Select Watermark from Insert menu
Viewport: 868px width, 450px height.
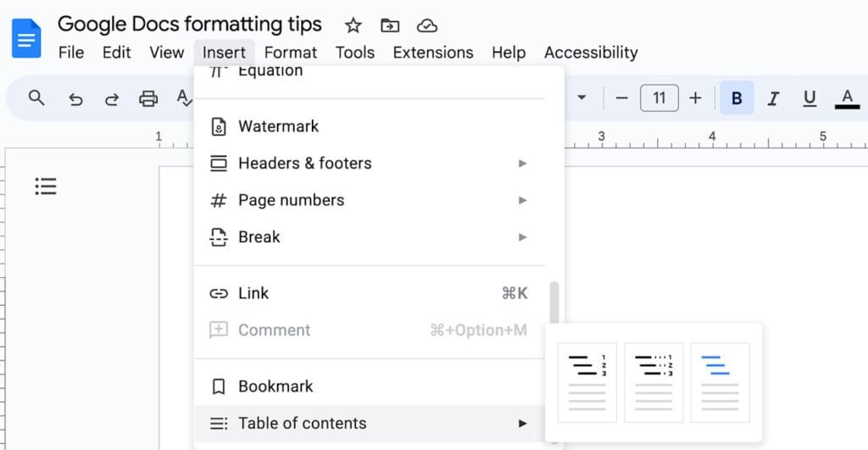pyautogui.click(x=370, y=126)
